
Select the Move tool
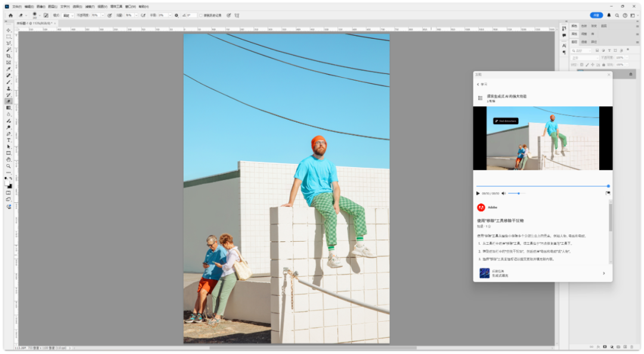(8, 30)
